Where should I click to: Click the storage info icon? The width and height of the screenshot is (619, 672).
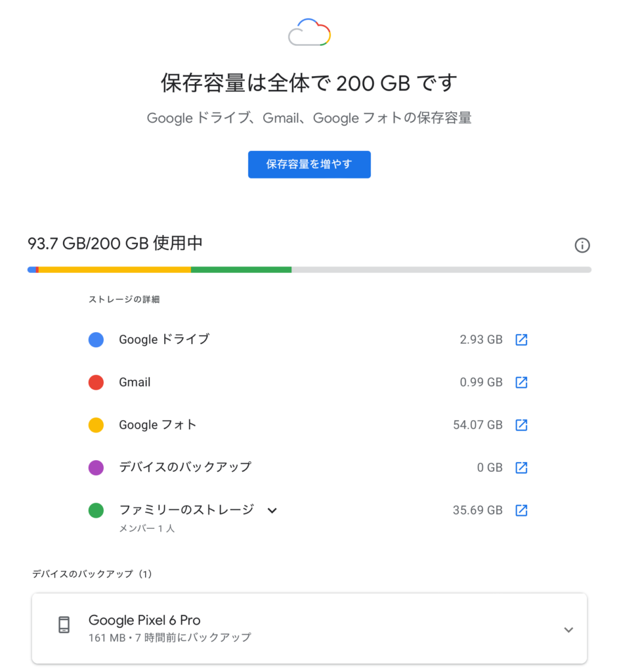coord(582,245)
